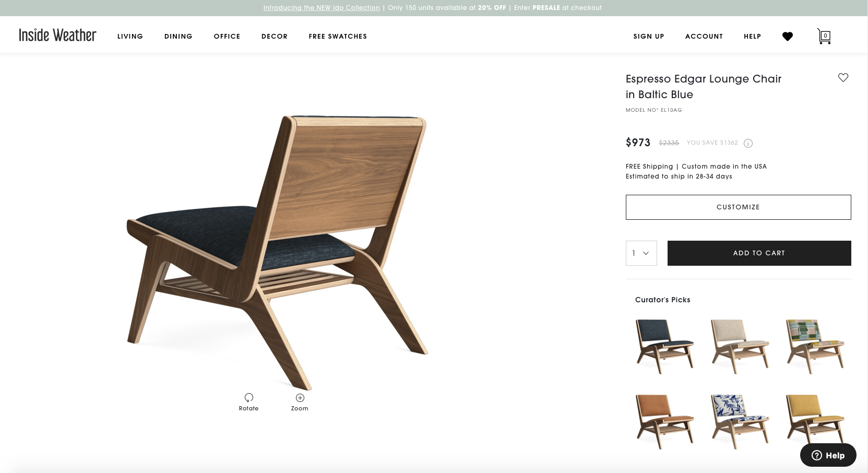Open the Decor menu
This screenshot has height=473, width=868.
click(275, 37)
